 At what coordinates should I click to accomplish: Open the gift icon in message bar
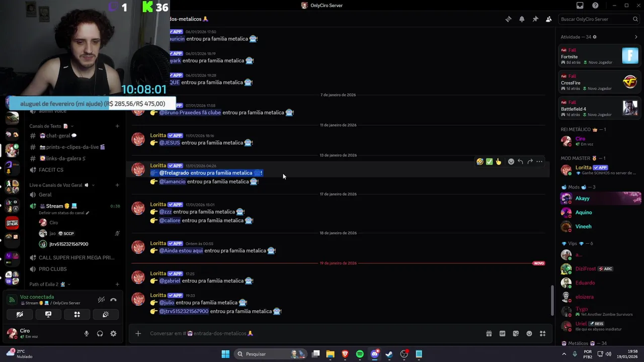[x=489, y=333]
